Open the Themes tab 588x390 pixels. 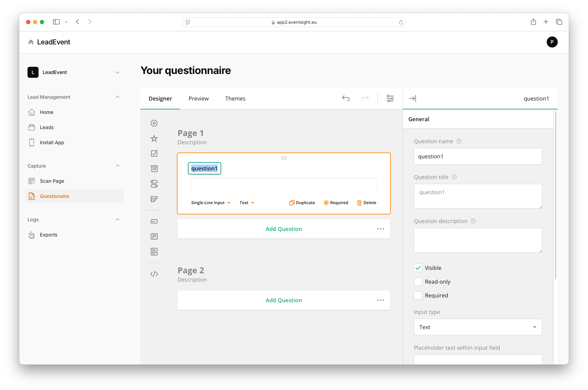click(x=235, y=98)
